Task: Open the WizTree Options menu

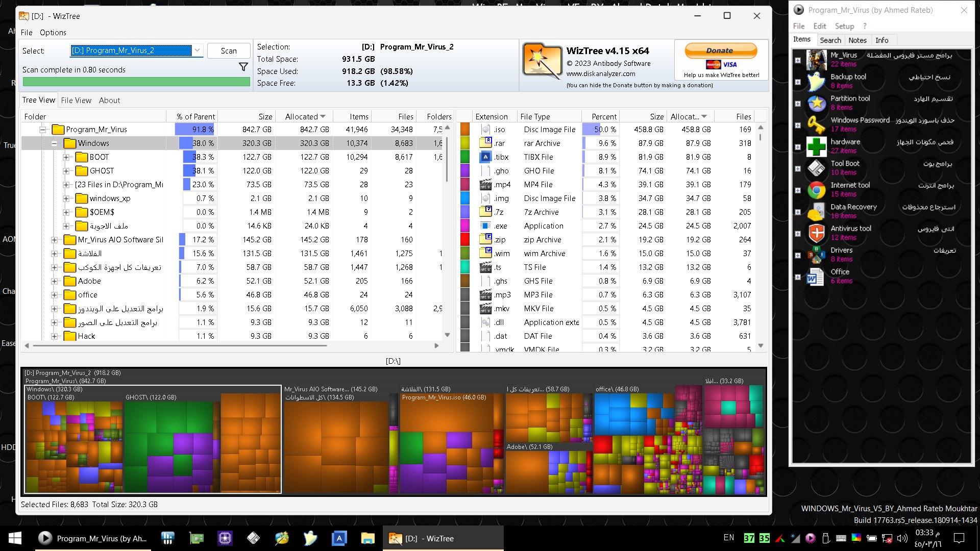Action: coord(53,32)
